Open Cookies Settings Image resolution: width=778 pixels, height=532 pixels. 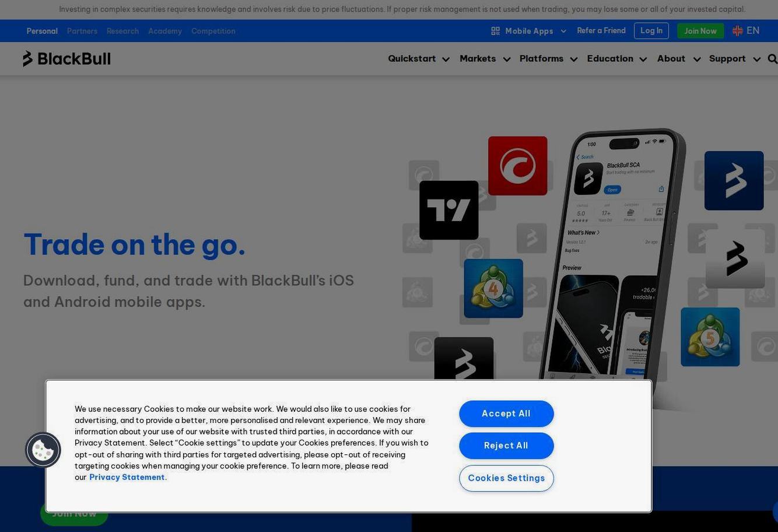506,478
